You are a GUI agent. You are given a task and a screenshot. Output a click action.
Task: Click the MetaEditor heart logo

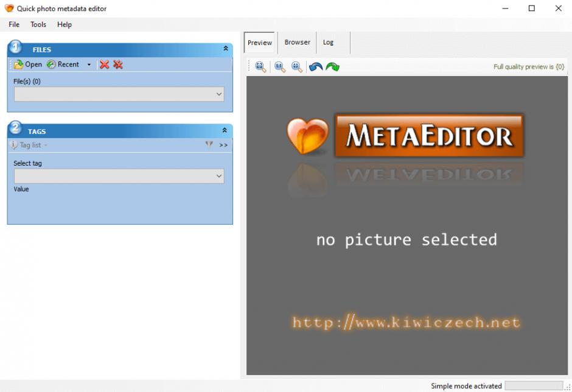pyautogui.click(x=307, y=135)
